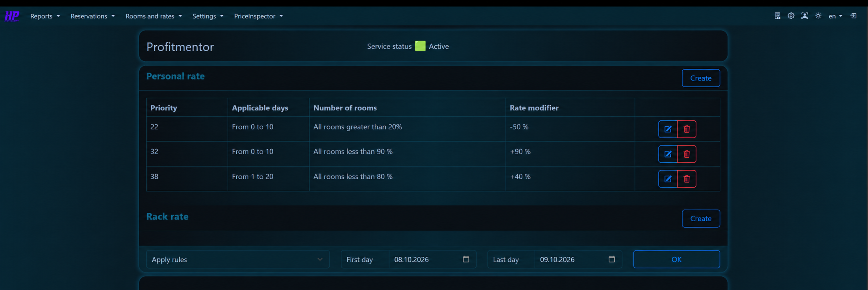This screenshot has width=868, height=290.
Task: Click the '-50 %' rate modifier value
Action: pyautogui.click(x=519, y=127)
